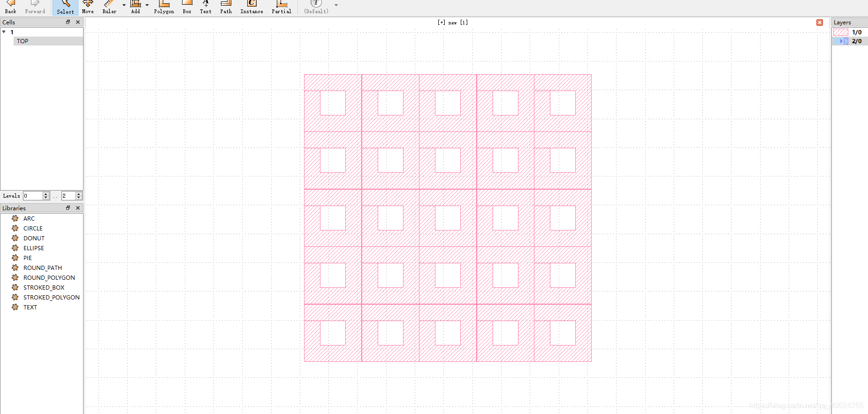The height and width of the screenshot is (414, 868).
Task: Click the Levels maximum field showing 2
Action: pyautogui.click(x=69, y=196)
